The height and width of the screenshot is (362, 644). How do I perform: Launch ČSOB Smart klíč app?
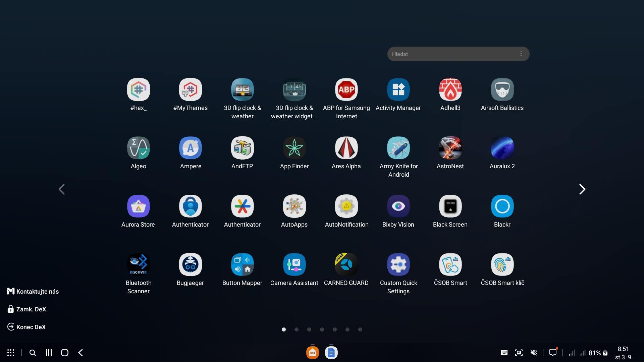[x=502, y=264]
